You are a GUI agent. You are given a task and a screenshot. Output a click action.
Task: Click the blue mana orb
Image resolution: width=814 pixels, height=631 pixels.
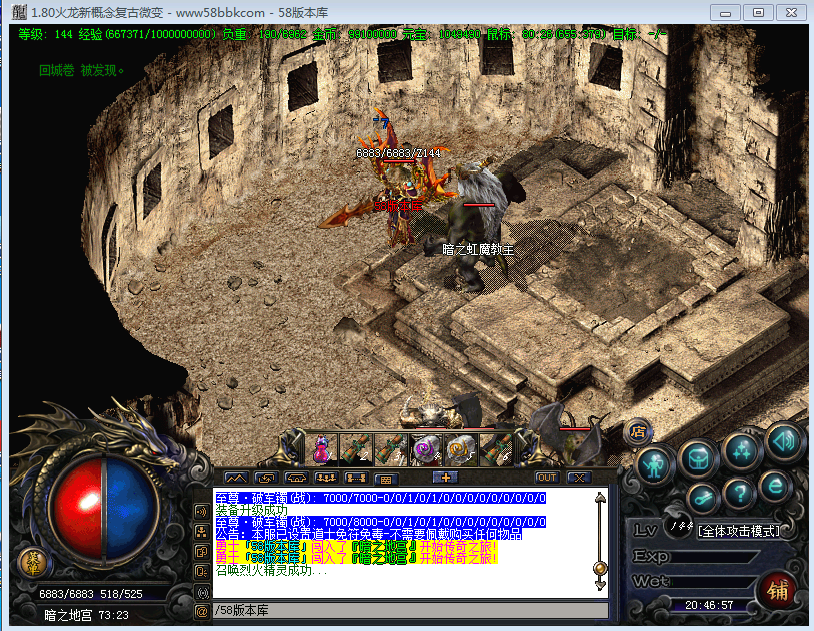click(x=130, y=508)
